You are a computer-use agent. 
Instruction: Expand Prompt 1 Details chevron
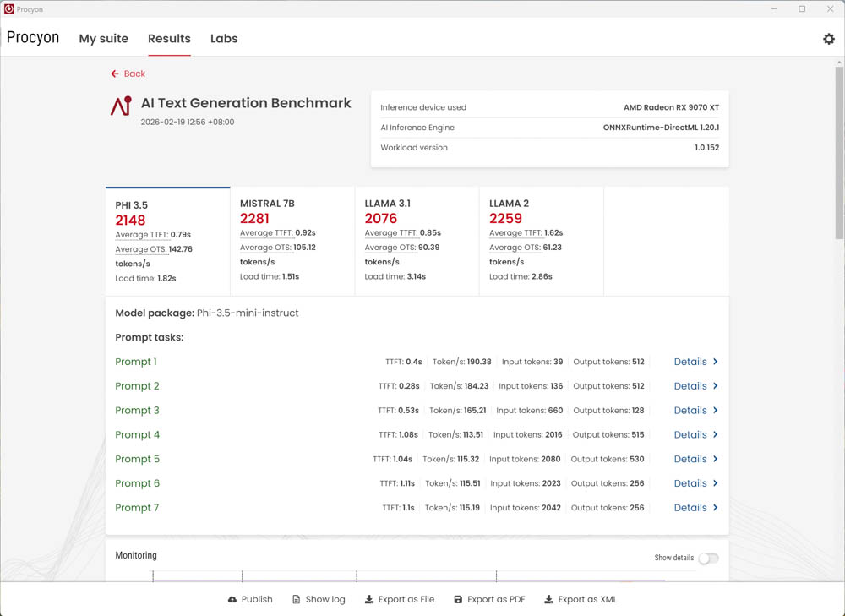[716, 362]
